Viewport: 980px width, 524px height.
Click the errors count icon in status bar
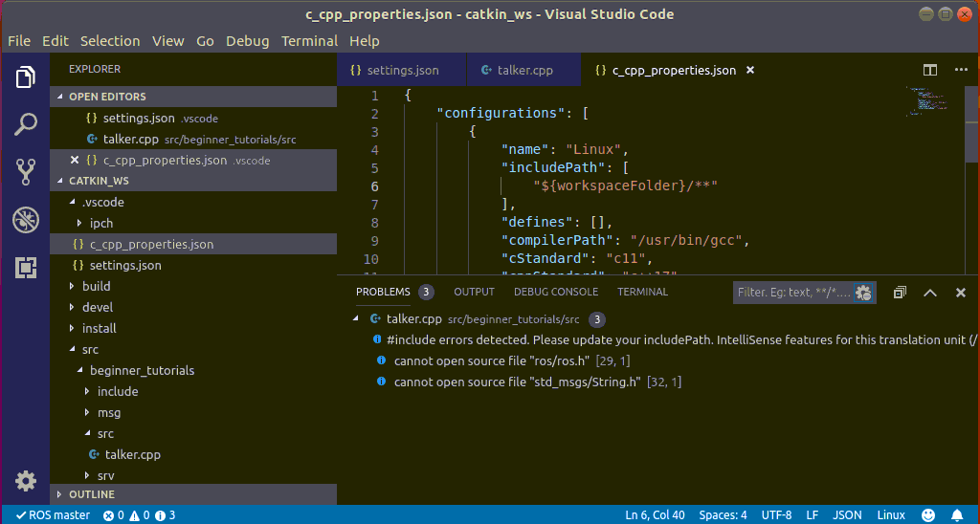click(x=108, y=515)
